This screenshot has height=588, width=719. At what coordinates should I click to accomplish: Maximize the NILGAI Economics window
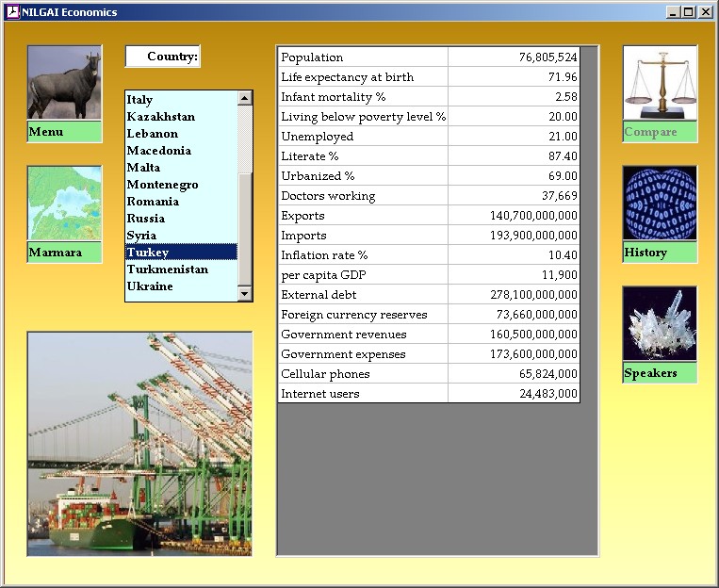coord(689,12)
